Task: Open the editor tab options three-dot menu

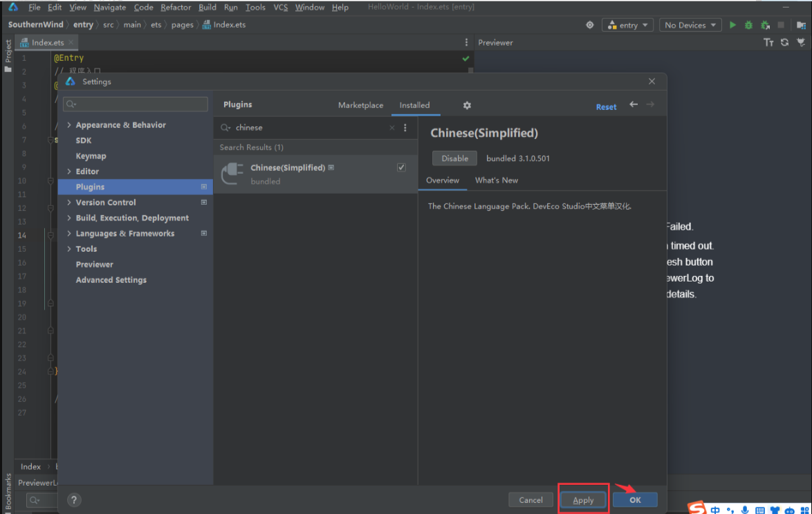Action: point(466,42)
